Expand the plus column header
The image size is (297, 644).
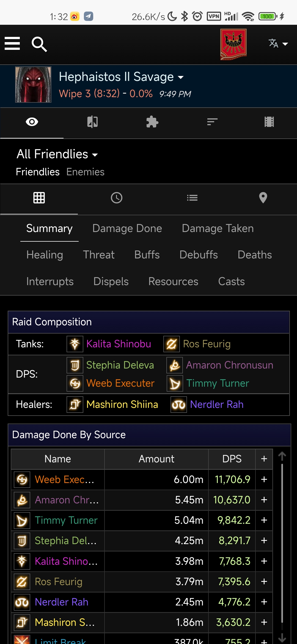pos(264,459)
